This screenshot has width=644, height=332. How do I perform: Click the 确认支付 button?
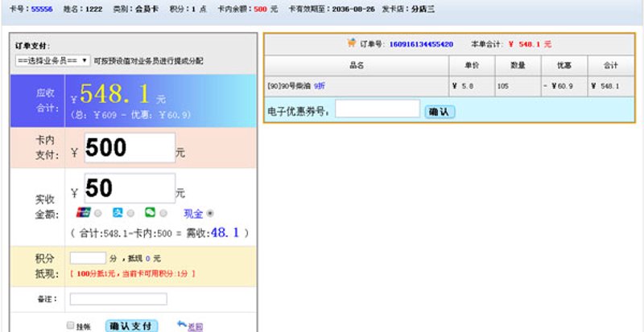tap(131, 326)
